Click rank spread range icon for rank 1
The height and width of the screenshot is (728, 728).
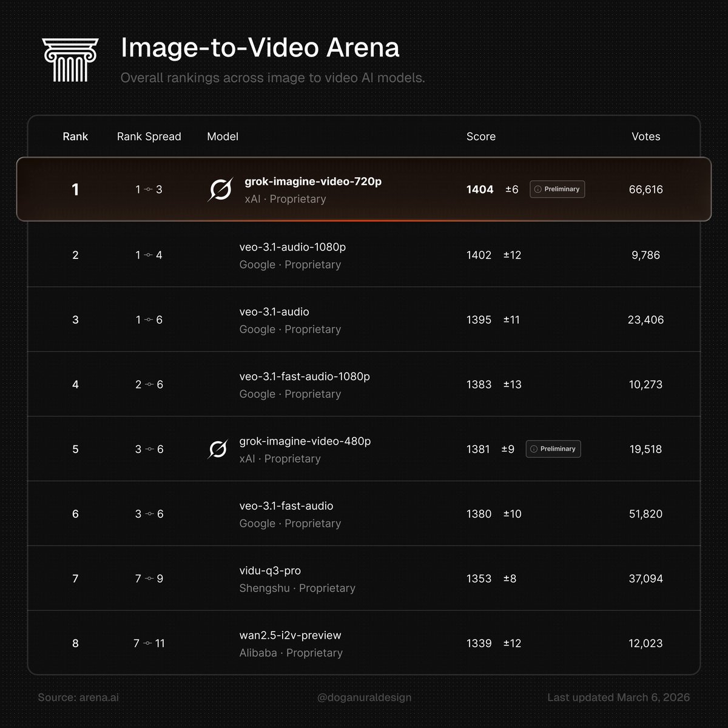[x=149, y=190]
